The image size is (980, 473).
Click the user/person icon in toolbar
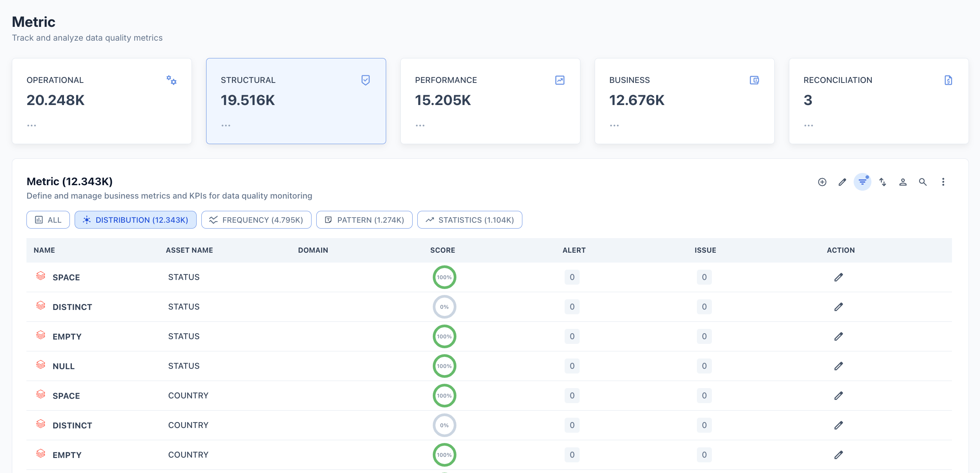(903, 182)
